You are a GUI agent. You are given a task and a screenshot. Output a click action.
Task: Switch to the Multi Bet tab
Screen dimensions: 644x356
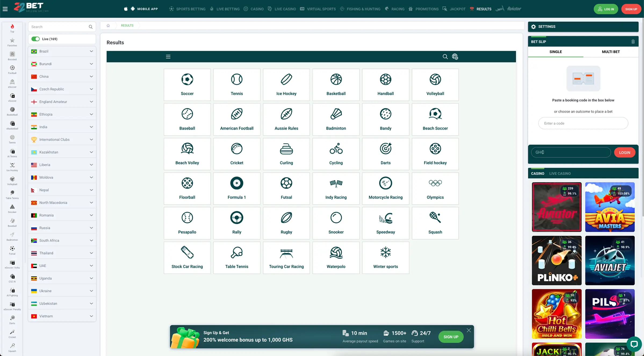611,52
